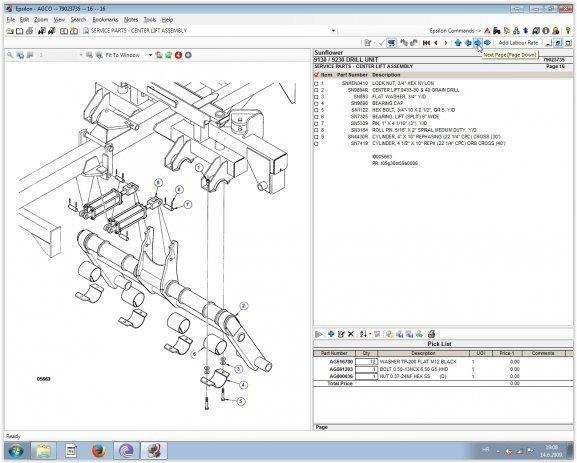577x463 pixels.
Task: Click the Part Number column header in Pick List
Action: pos(334,353)
